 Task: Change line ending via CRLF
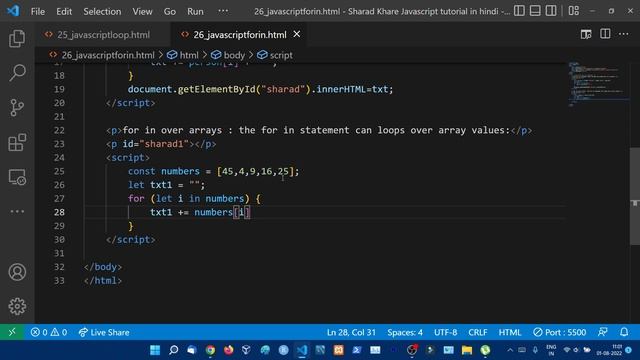point(478,332)
